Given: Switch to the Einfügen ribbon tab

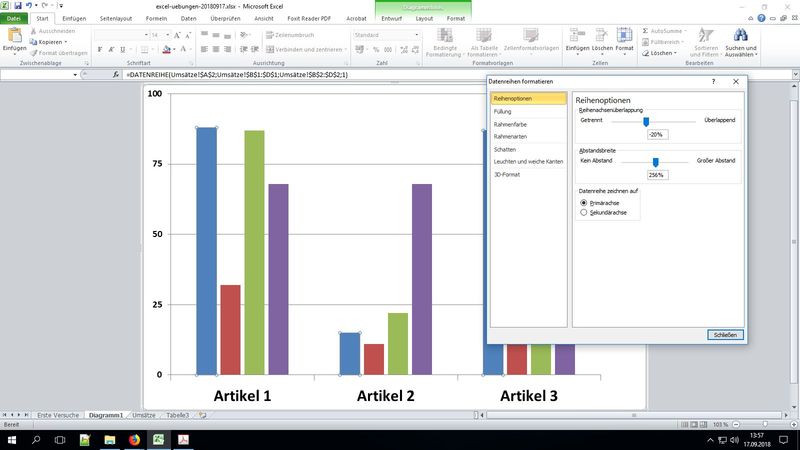Looking at the screenshot, I should pos(74,18).
